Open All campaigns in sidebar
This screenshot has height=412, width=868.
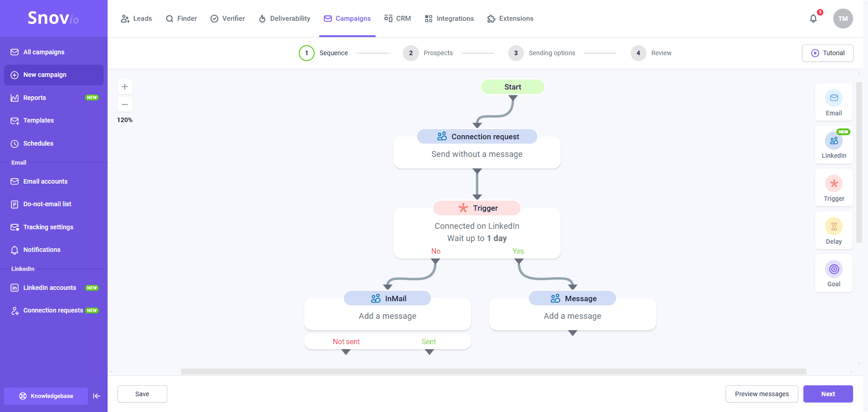click(x=54, y=52)
